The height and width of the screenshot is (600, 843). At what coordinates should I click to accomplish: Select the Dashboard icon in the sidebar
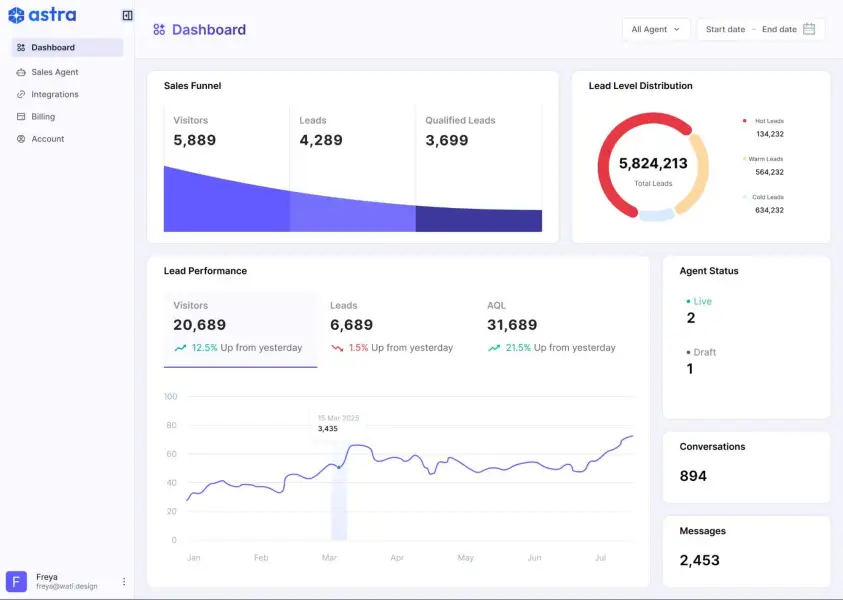(22, 47)
